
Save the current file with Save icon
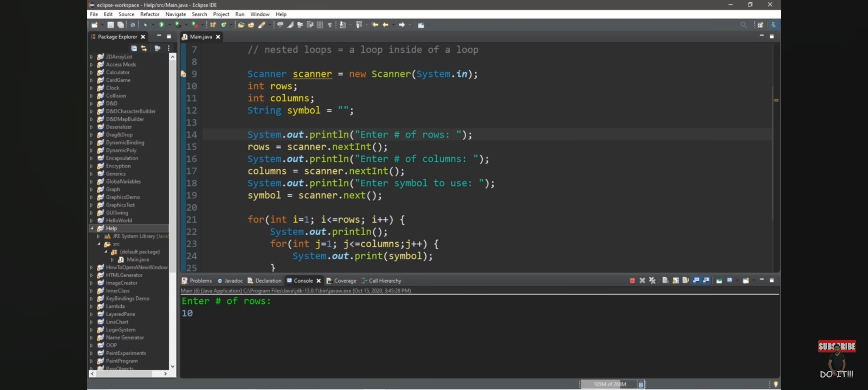(110, 25)
